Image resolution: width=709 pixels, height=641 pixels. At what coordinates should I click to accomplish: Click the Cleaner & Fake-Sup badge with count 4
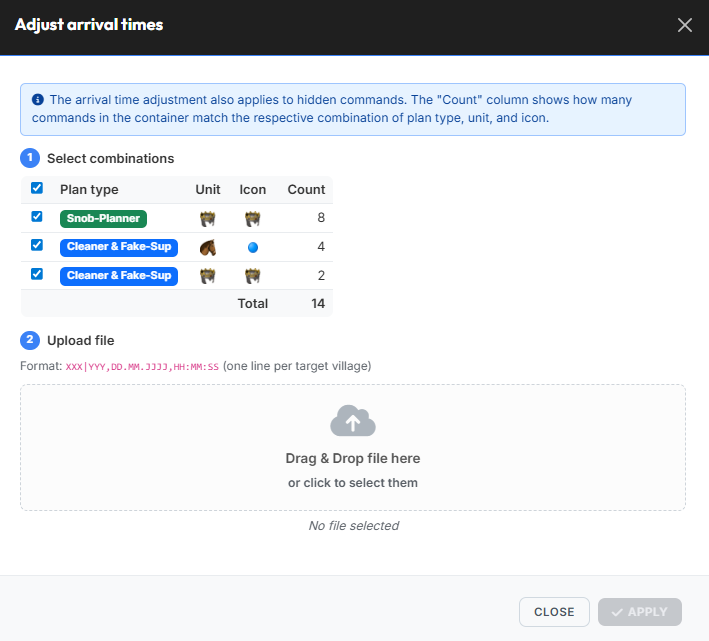pyautogui.click(x=119, y=247)
